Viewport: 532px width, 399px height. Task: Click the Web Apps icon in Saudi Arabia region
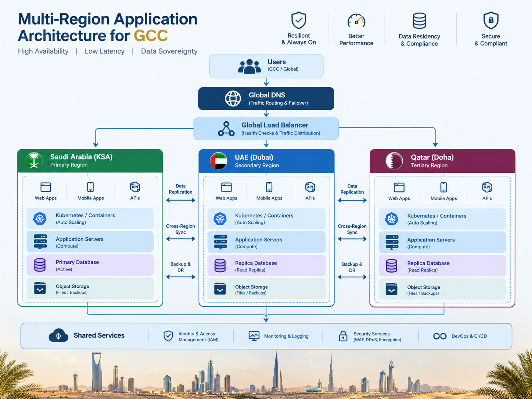point(46,187)
